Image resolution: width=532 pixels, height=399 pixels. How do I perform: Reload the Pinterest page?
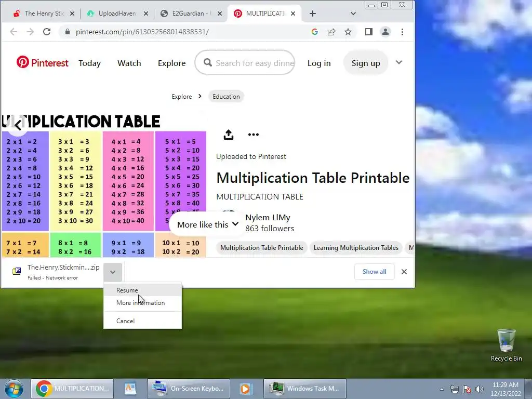pos(47,32)
